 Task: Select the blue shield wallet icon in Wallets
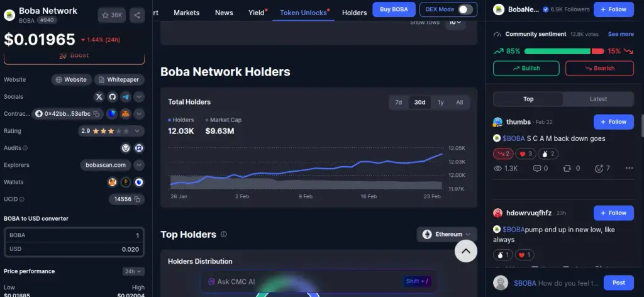pos(139,182)
